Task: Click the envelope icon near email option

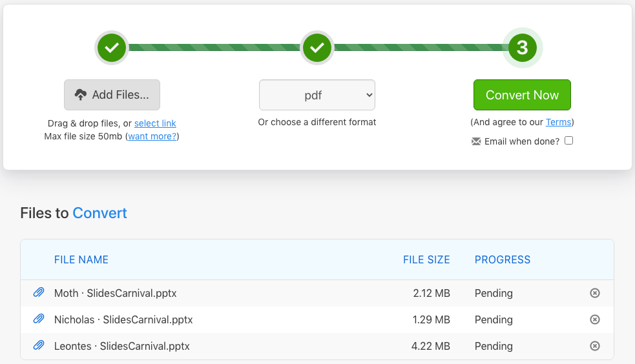Action: click(x=476, y=141)
